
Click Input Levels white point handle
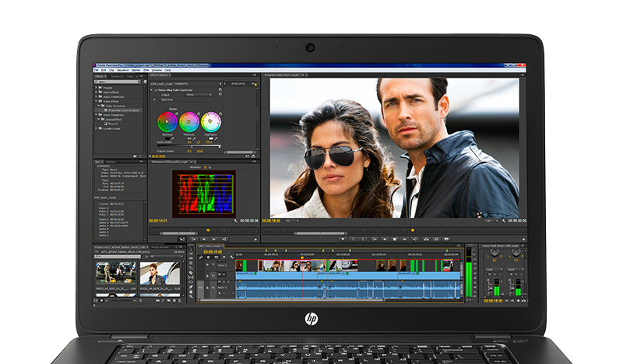coord(220,146)
